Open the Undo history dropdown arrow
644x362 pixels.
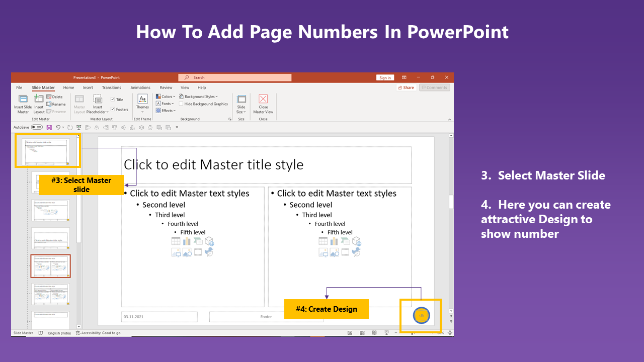63,128
